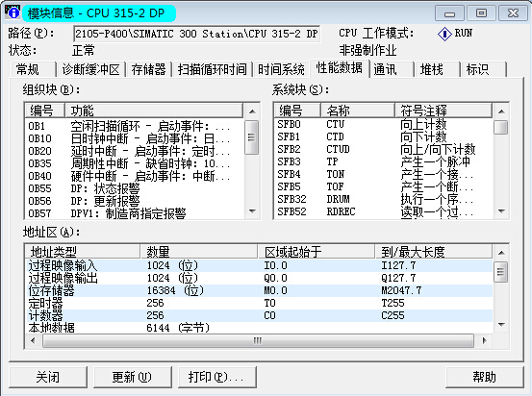Click the address area horizontal scrollbar thumb
The image size is (532, 396).
coord(258,340)
